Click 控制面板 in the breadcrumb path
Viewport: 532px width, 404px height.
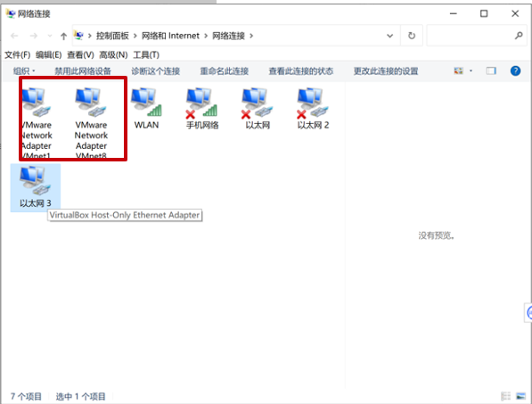[112, 36]
